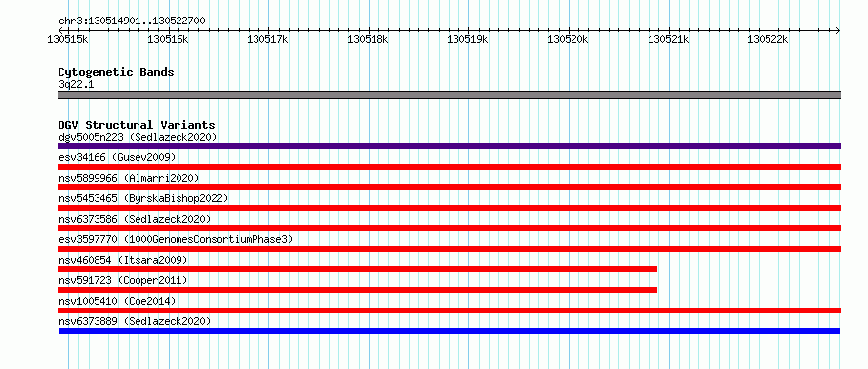The width and height of the screenshot is (868, 369).
Task: Click the nsv591723 shorter red bar
Action: [x=358, y=290]
